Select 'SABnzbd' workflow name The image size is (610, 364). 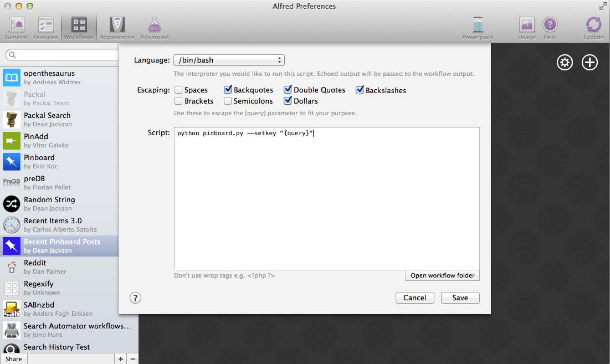tap(39, 305)
